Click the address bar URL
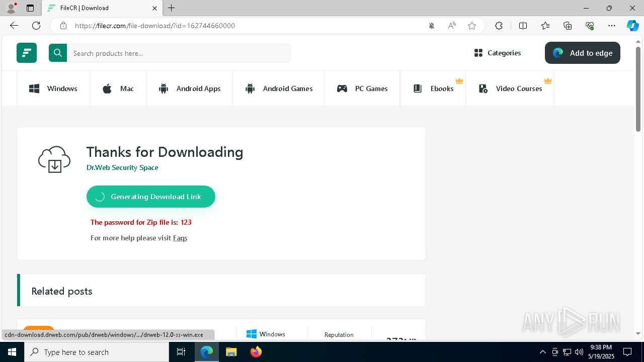The width and height of the screenshot is (644, 362). click(x=155, y=26)
